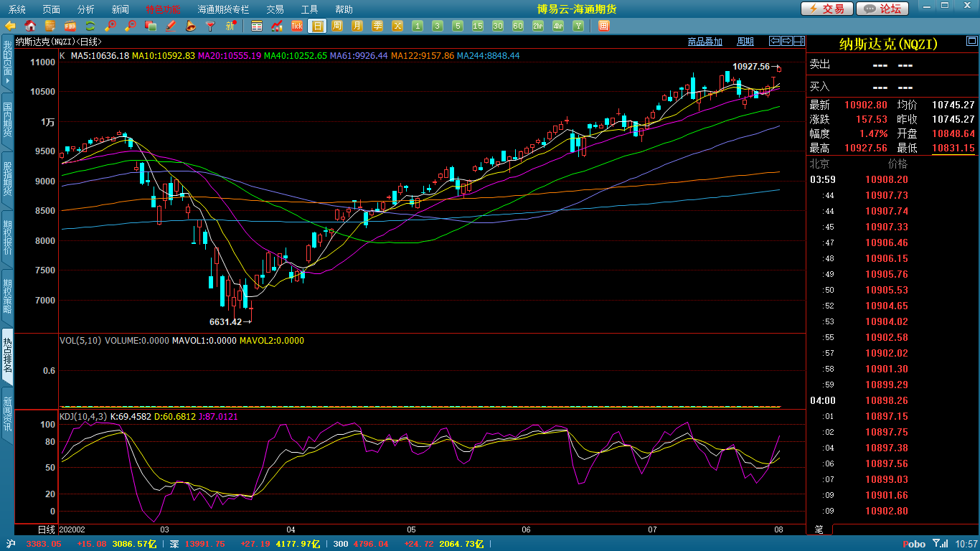This screenshot has width=980, height=551.
Task: Open the 帮助 menu
Action: coord(344,9)
